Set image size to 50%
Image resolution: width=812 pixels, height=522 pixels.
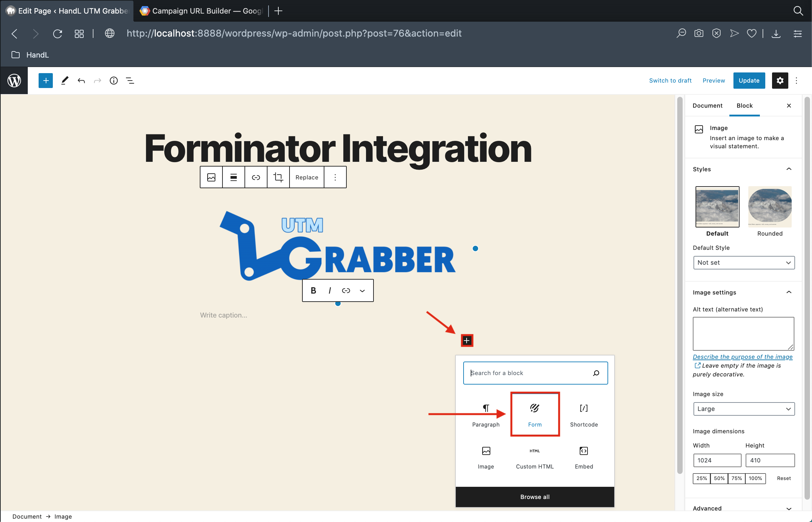(719, 478)
